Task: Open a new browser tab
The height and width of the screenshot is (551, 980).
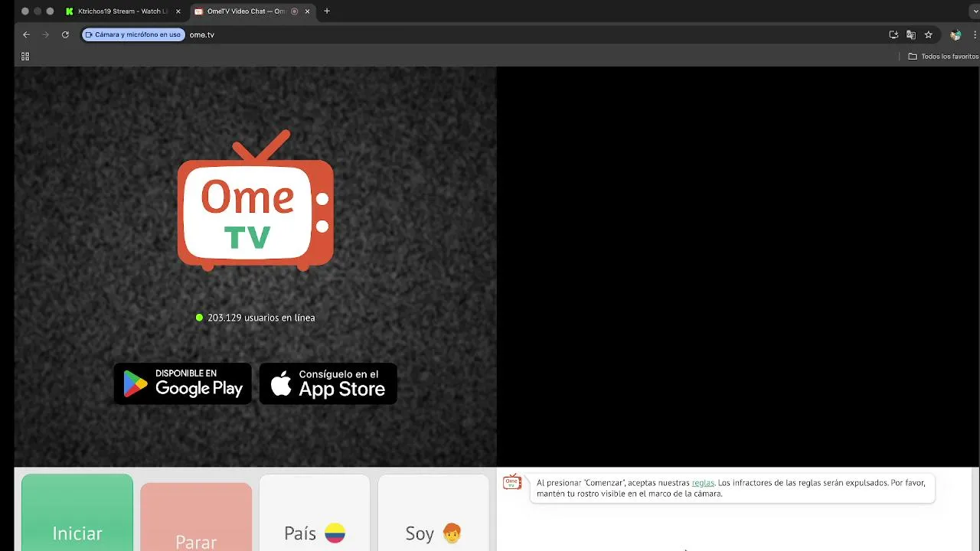Action: [x=327, y=11]
